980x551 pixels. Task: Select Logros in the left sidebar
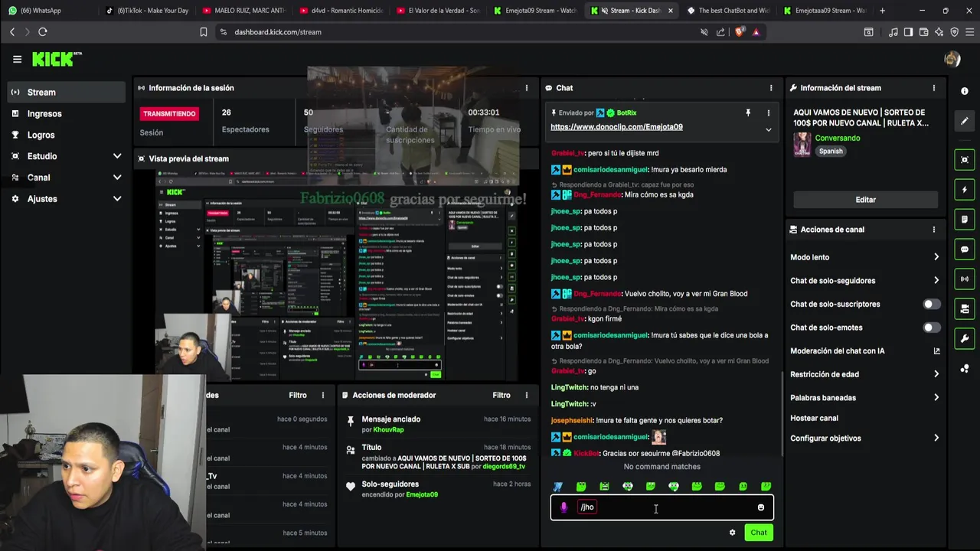(x=66, y=135)
